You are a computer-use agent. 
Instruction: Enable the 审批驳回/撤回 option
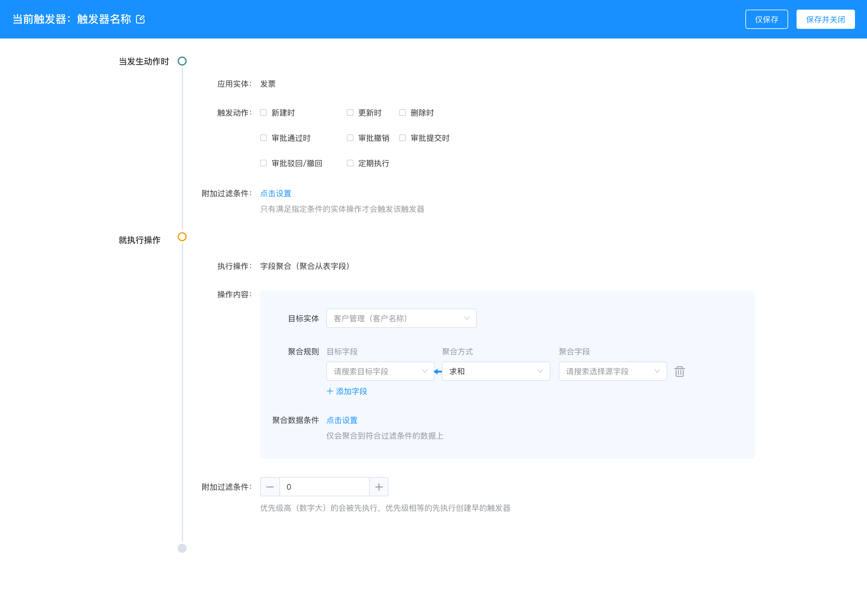[263, 163]
